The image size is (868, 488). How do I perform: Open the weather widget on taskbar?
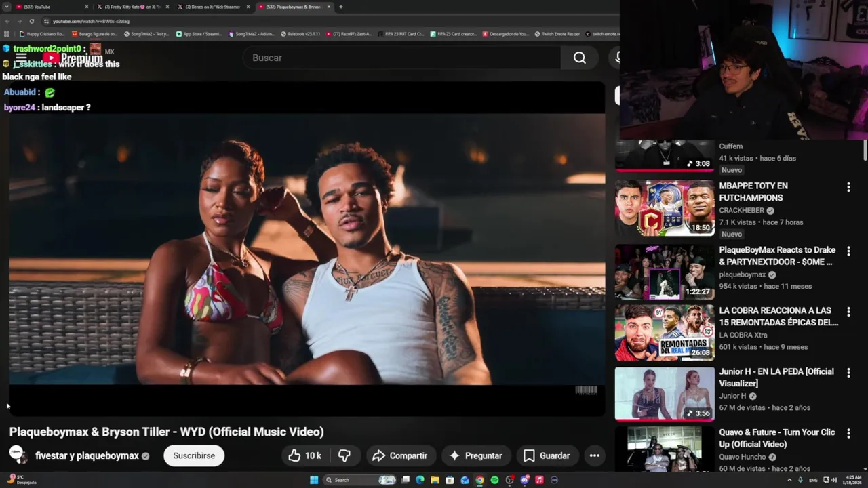coord(20,480)
